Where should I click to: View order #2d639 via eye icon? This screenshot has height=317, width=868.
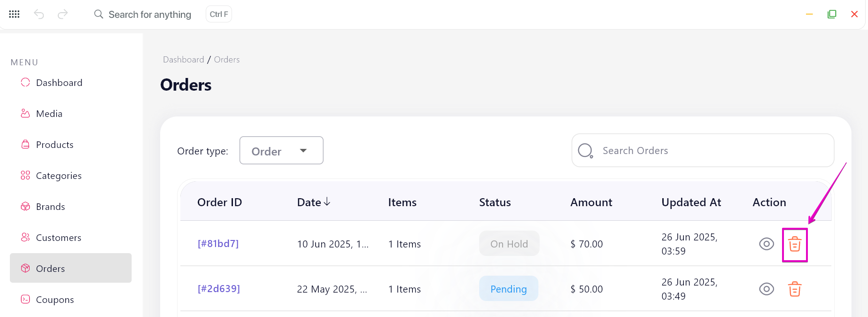coord(767,289)
